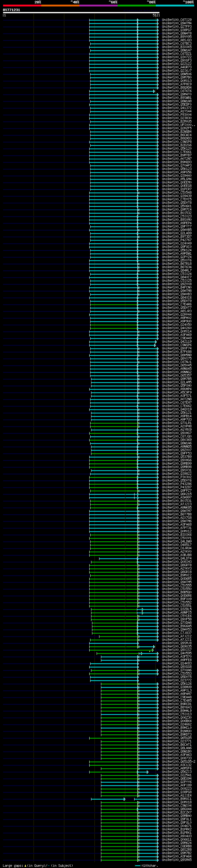The width and height of the screenshot is (197, 868).
Task: Select the label UniRef100_Q8W1A6
Action: (177, 443)
